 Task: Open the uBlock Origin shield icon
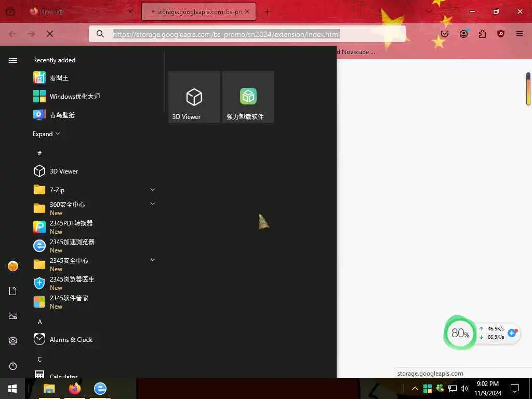tap(501, 34)
